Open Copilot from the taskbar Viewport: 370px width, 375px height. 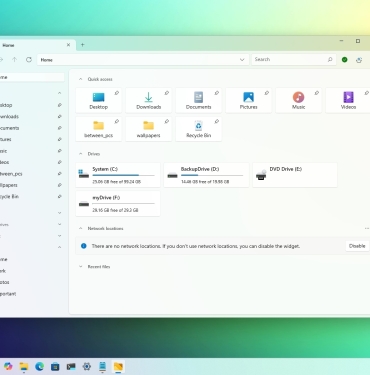click(x=8, y=367)
